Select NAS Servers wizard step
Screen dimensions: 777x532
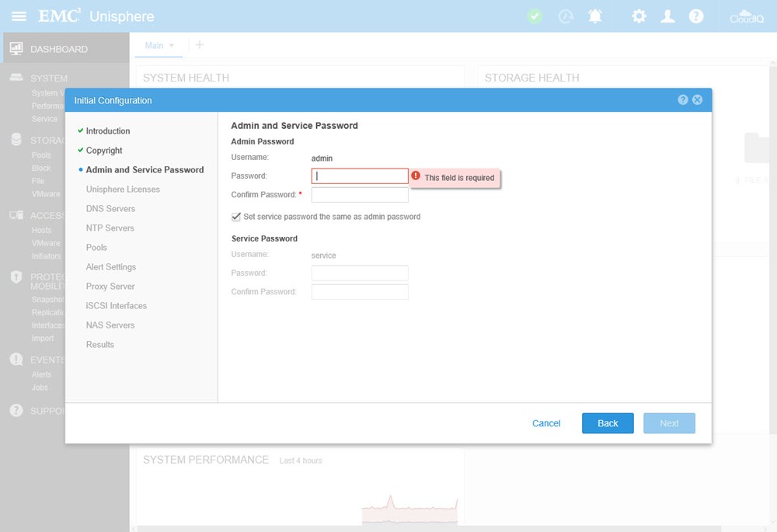[x=110, y=325]
